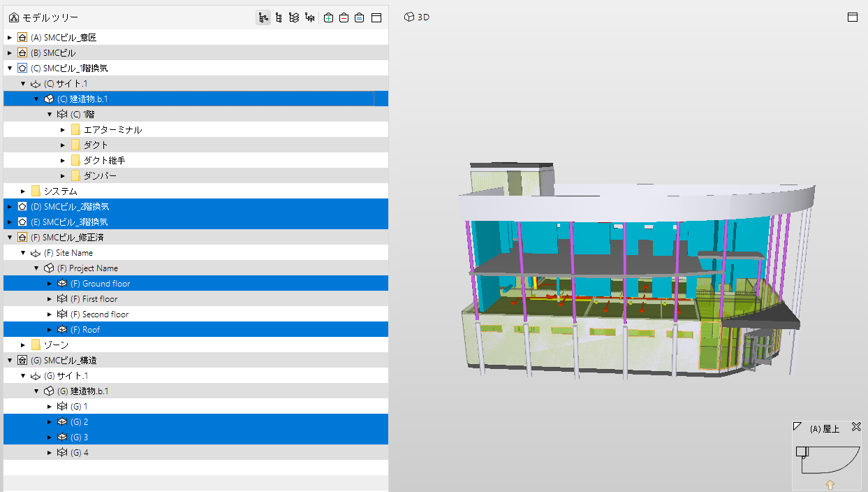The width and height of the screenshot is (868, 492).
Task: Select the (G) 3 storey row
Action: 196,437
